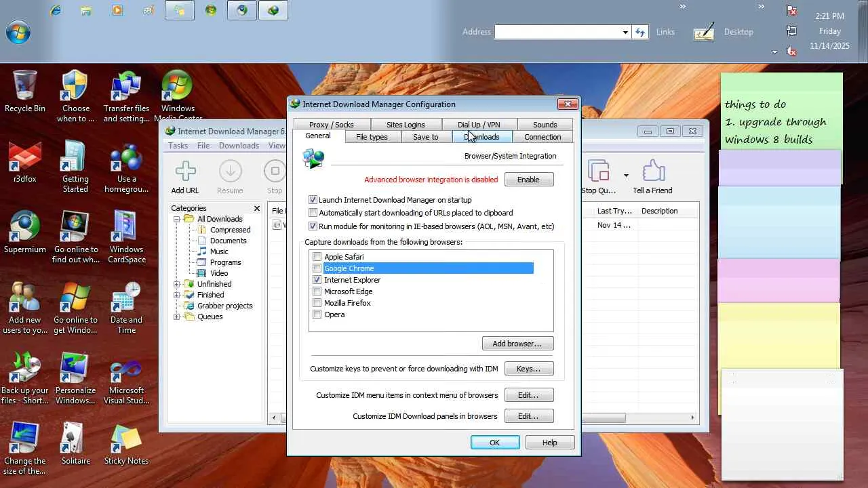The image size is (868, 488).
Task: Select the Supermium desktop shortcut
Action: pos(25,232)
